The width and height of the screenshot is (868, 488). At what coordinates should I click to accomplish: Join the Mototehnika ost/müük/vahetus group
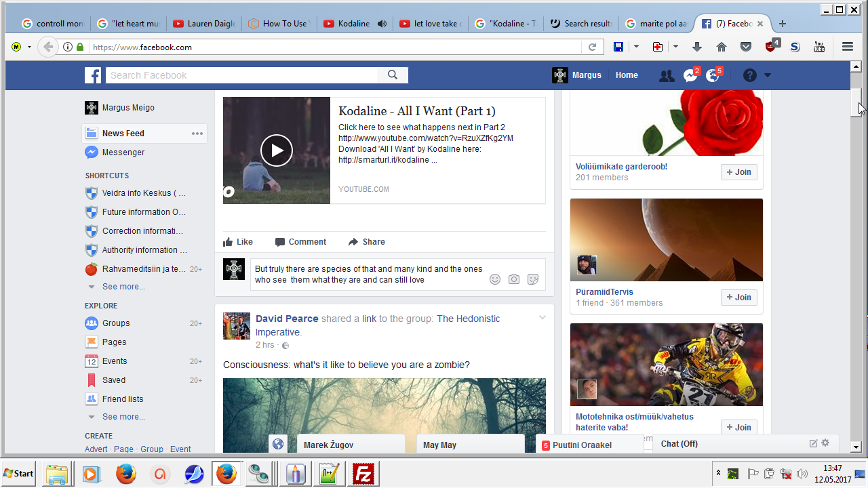tap(738, 428)
